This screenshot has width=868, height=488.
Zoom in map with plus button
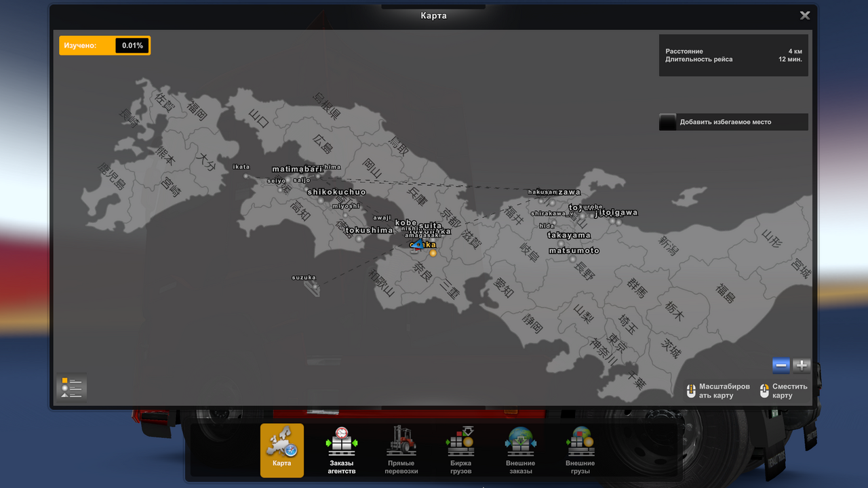tap(802, 366)
